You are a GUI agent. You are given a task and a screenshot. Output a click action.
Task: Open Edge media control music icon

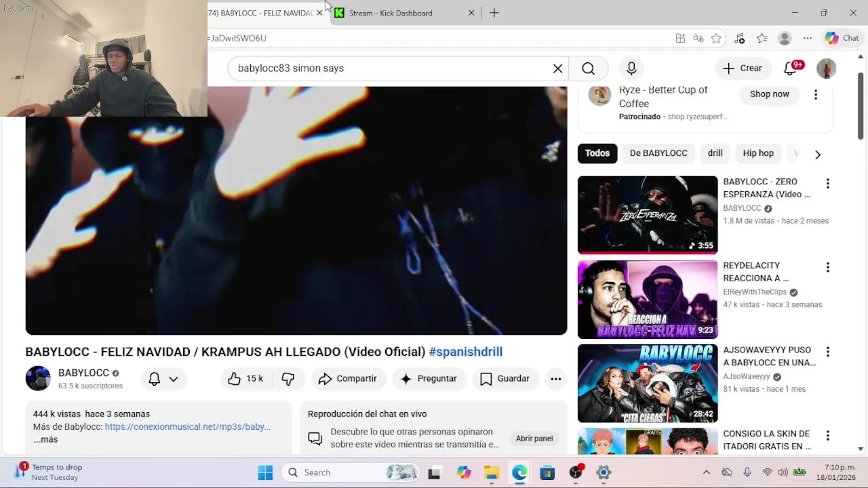coord(740,39)
